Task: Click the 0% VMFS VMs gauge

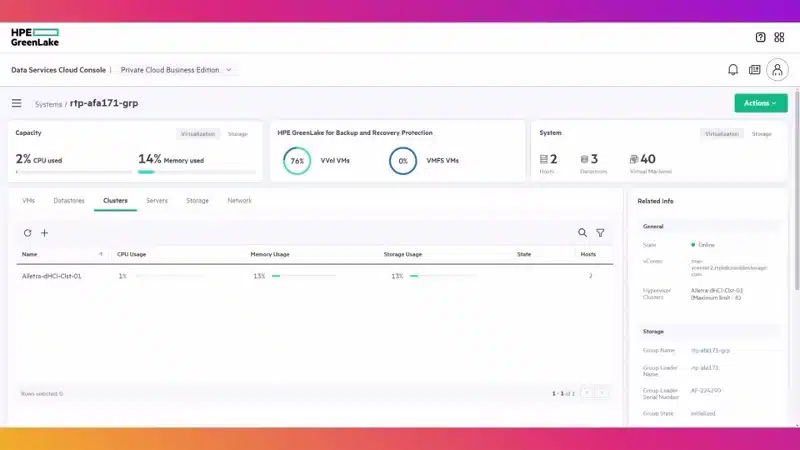Action: [x=403, y=161]
